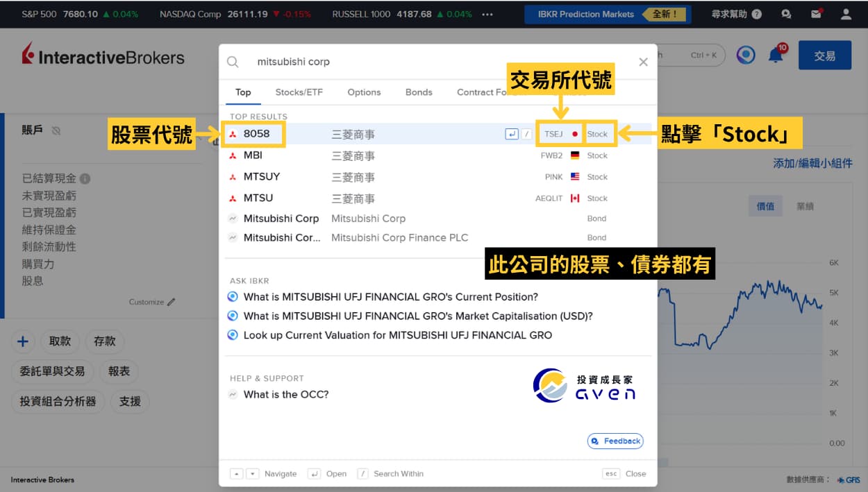The width and height of the screenshot is (868, 492).
Task: Click the hide account eye icon
Action: pos(56,130)
